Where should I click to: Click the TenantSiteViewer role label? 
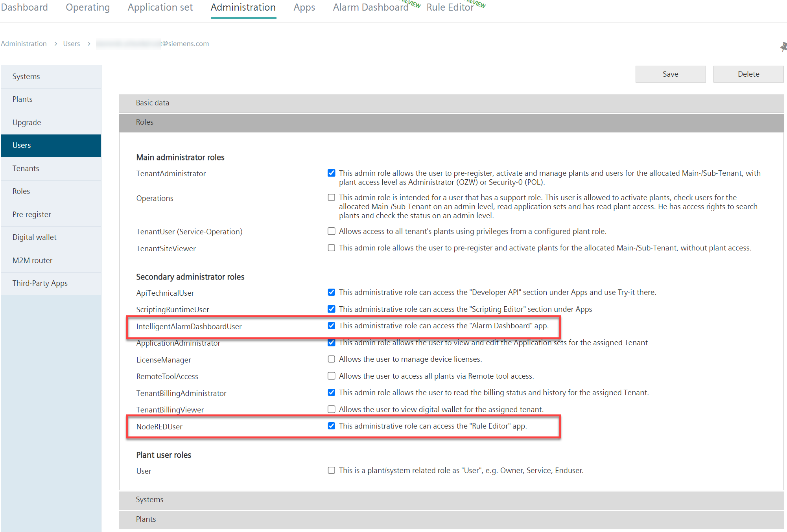coord(166,249)
